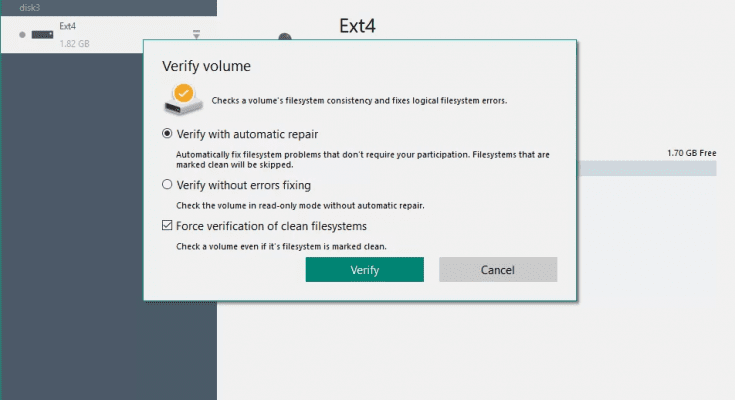Click 'Check a volume even if' description
The image size is (735, 400).
tap(281, 246)
